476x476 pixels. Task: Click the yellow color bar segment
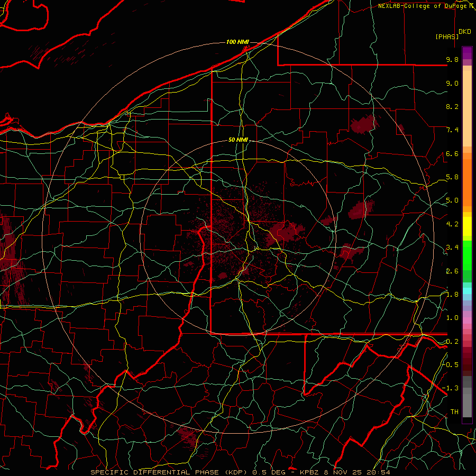pyautogui.click(x=467, y=226)
